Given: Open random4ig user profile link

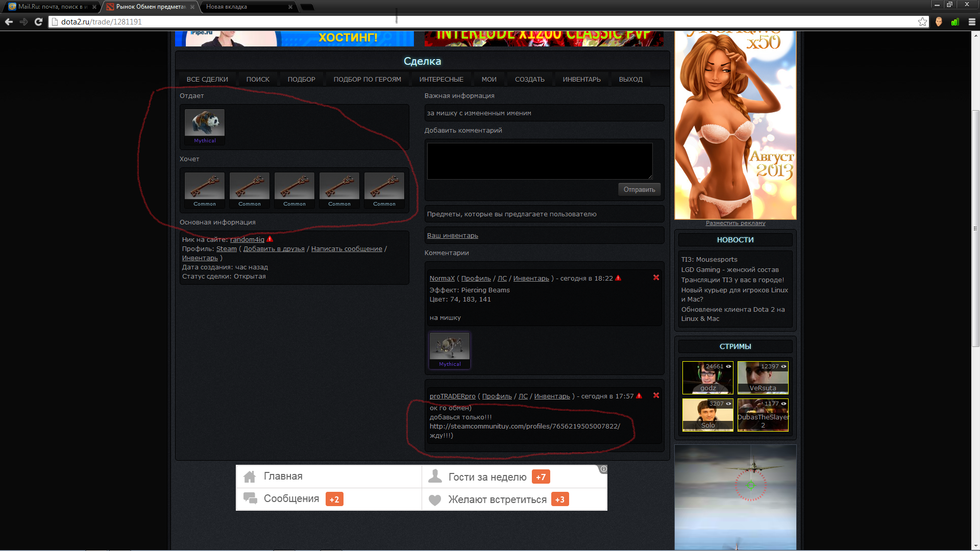Looking at the screenshot, I should tap(247, 239).
